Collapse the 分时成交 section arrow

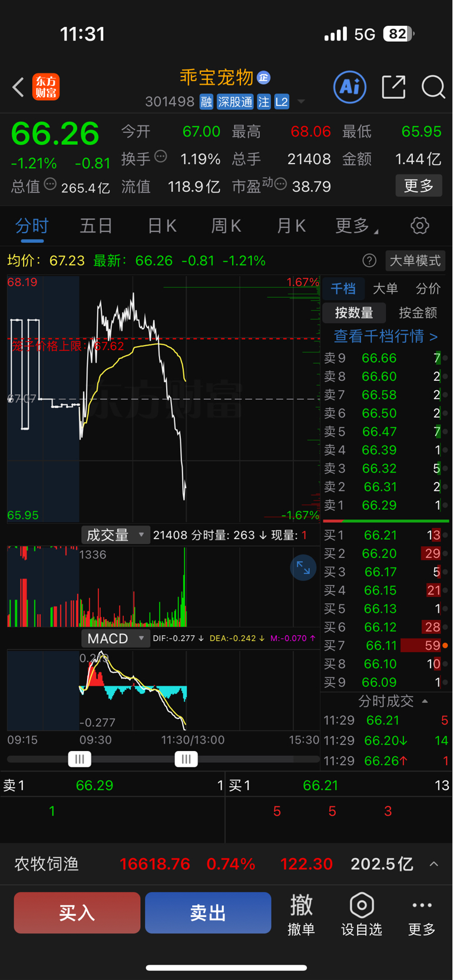click(425, 701)
